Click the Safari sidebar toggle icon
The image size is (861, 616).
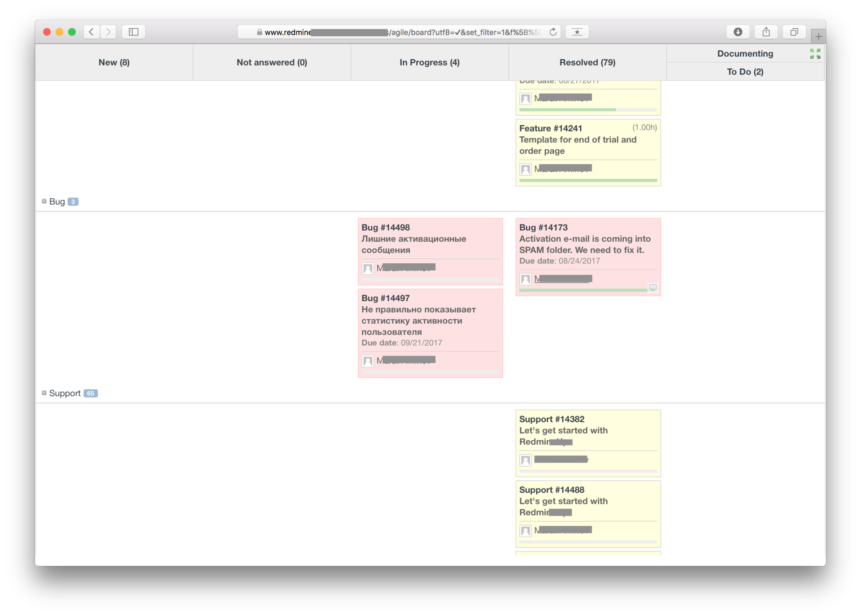pos(133,32)
